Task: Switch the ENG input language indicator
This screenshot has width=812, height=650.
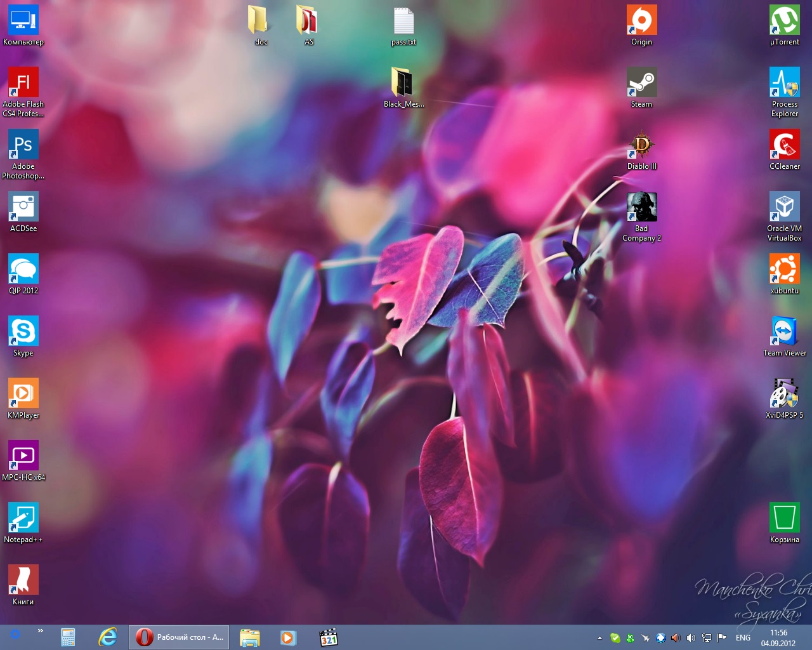Action: pyautogui.click(x=743, y=638)
